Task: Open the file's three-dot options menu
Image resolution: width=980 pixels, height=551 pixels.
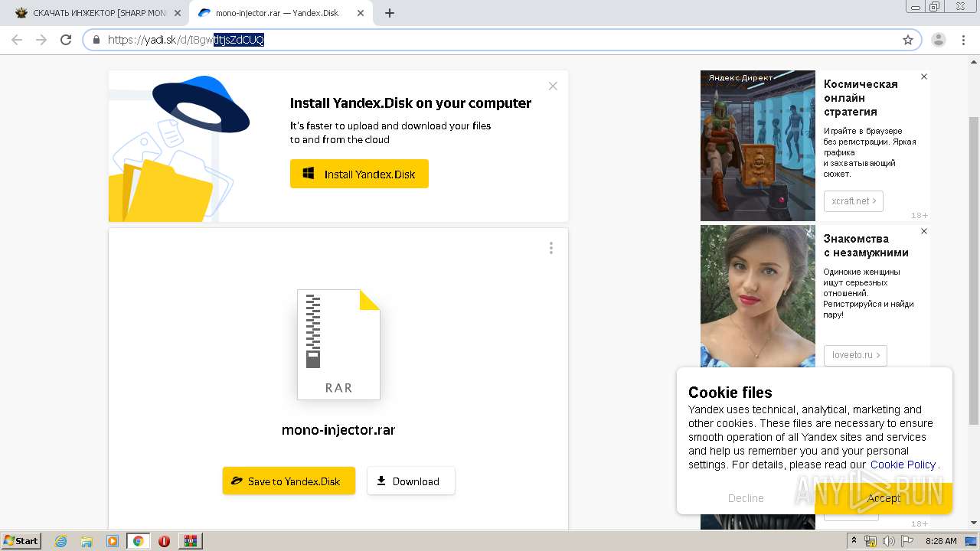Action: point(551,248)
